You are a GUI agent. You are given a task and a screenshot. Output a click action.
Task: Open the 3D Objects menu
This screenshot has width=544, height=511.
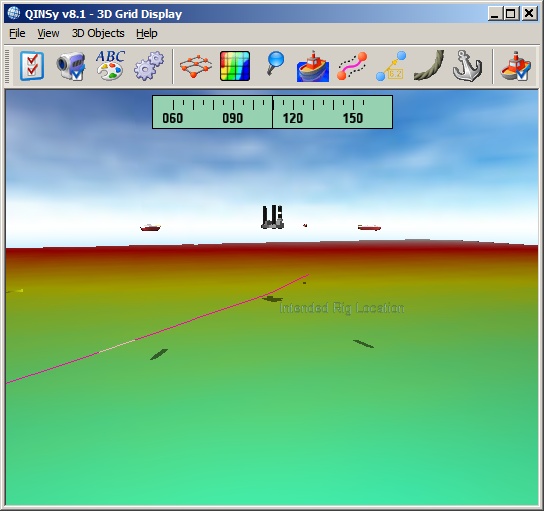pyautogui.click(x=98, y=33)
